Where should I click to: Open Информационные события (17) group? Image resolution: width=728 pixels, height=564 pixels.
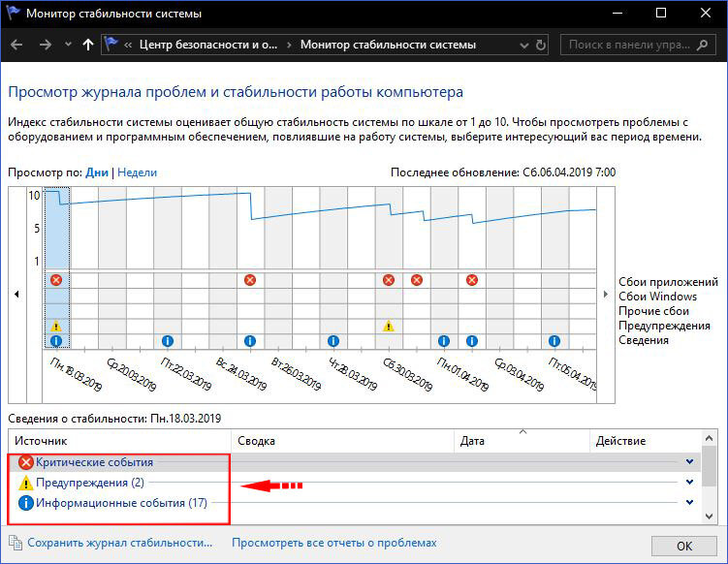coord(121,503)
